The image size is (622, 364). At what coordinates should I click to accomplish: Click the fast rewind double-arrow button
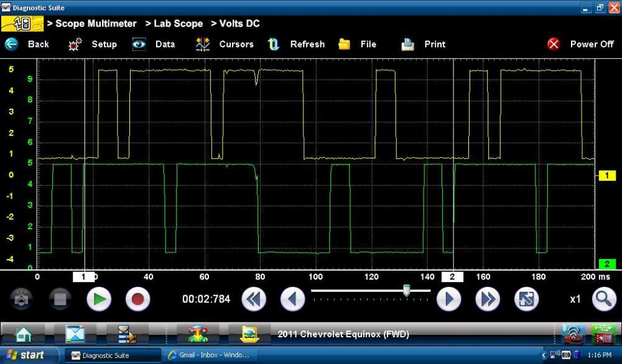[254, 299]
